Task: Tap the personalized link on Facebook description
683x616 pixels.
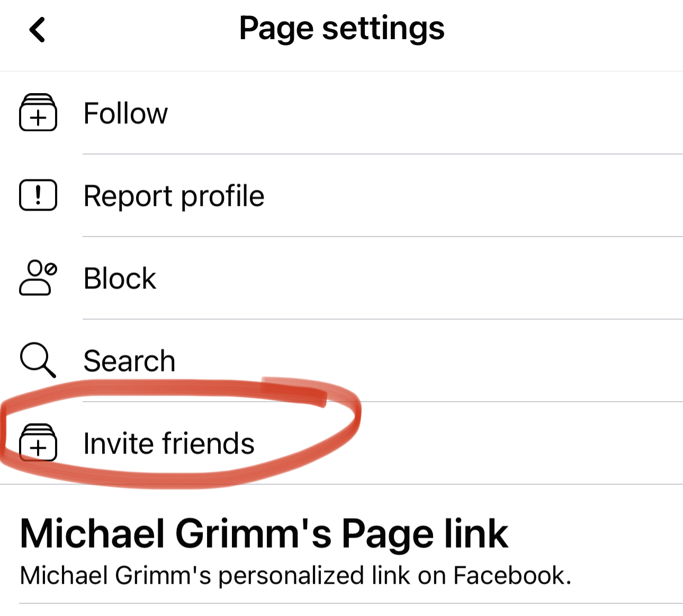Action: tap(295, 576)
